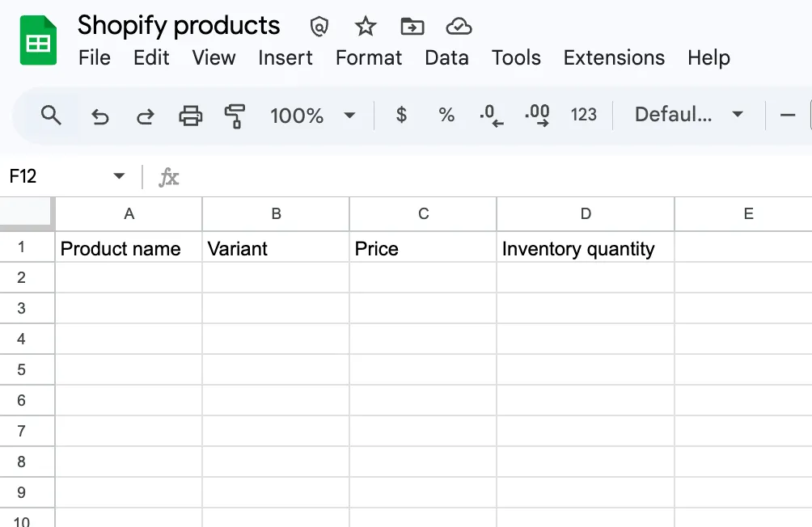Open the Tools menu

coord(516,57)
